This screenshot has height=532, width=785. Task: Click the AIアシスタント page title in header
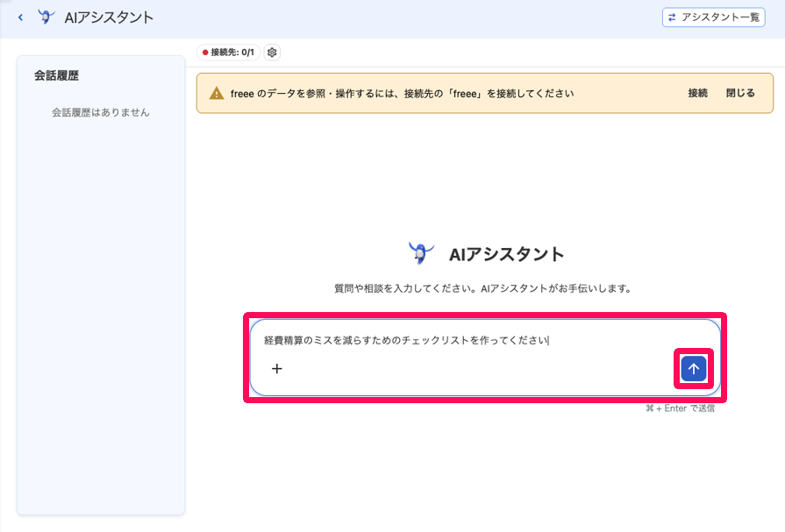tap(109, 18)
